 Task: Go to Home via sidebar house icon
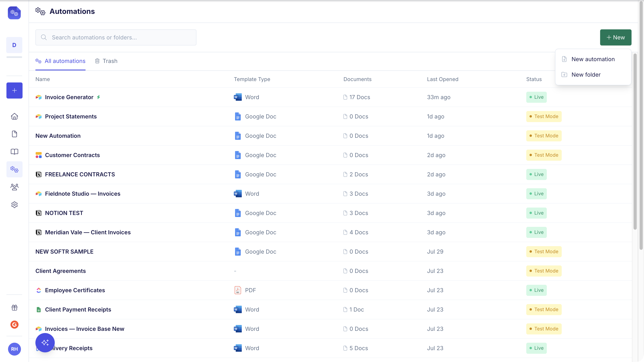tap(14, 116)
